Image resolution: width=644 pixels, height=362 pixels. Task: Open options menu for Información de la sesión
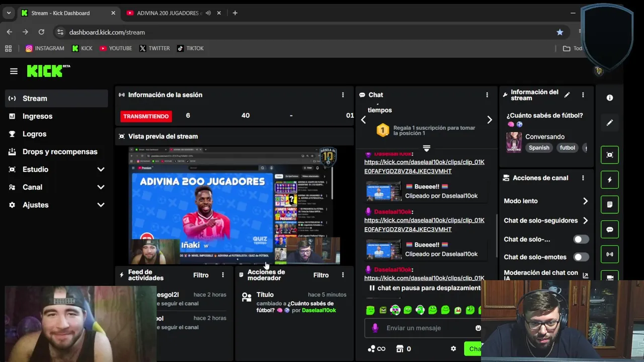coord(343,95)
